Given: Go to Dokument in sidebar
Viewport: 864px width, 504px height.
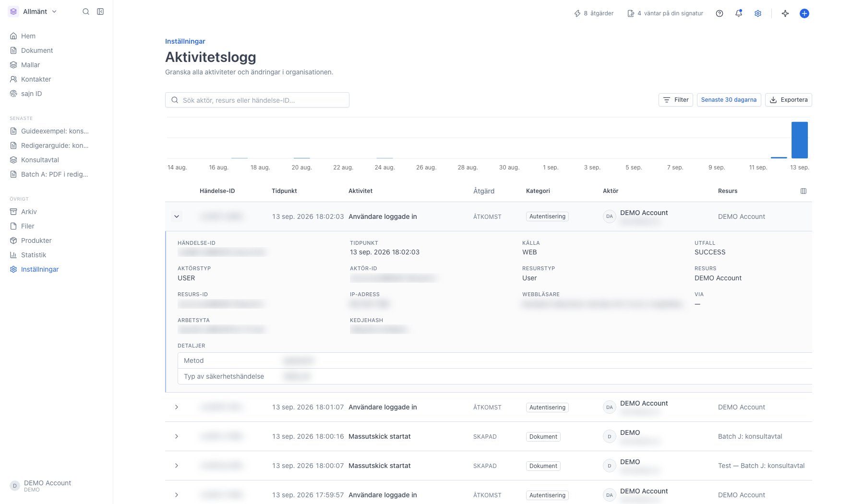Looking at the screenshot, I should (x=37, y=50).
